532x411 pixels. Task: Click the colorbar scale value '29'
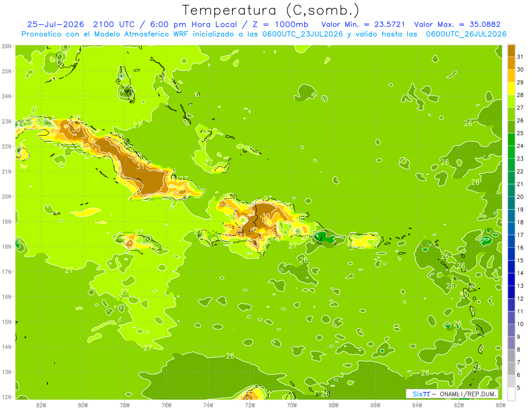coord(520,82)
